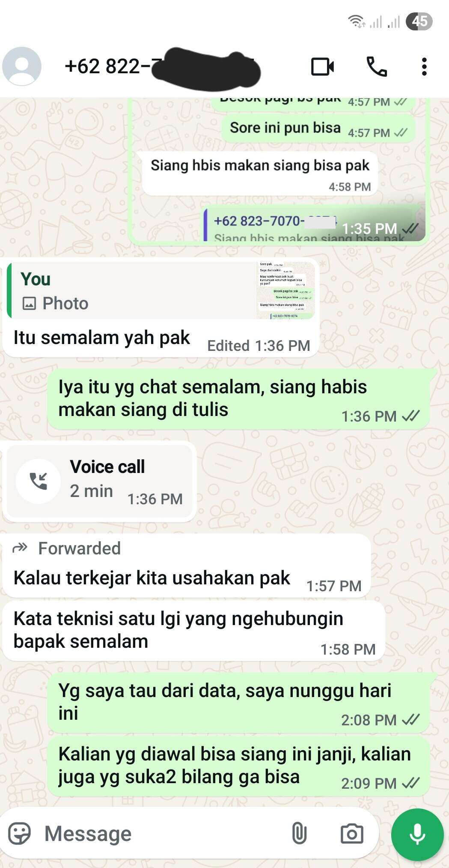Select the Forwarded message 'Kalau terkejar kita usahakan pak'

[x=187, y=566]
